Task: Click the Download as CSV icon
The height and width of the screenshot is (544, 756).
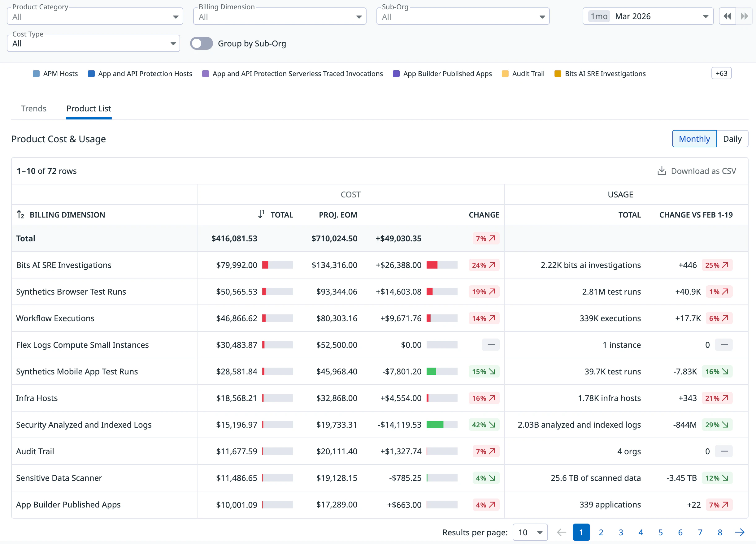Action: 661,171
